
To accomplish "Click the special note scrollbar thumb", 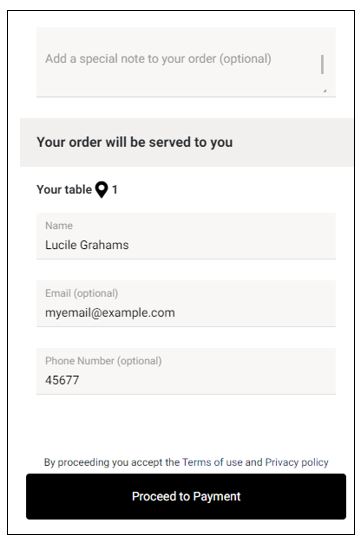I will tap(322, 64).
